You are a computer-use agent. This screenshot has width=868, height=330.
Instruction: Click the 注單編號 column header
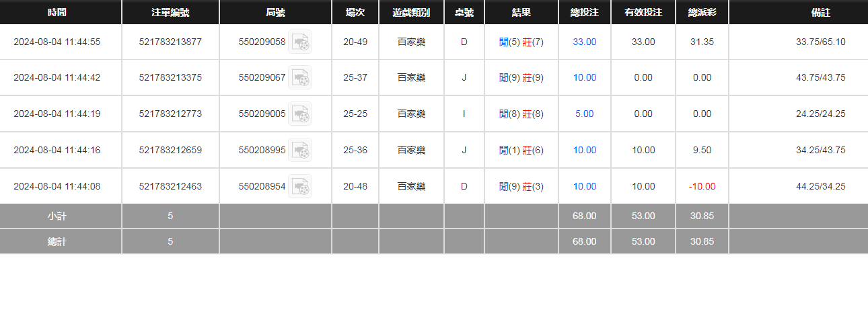pos(170,12)
